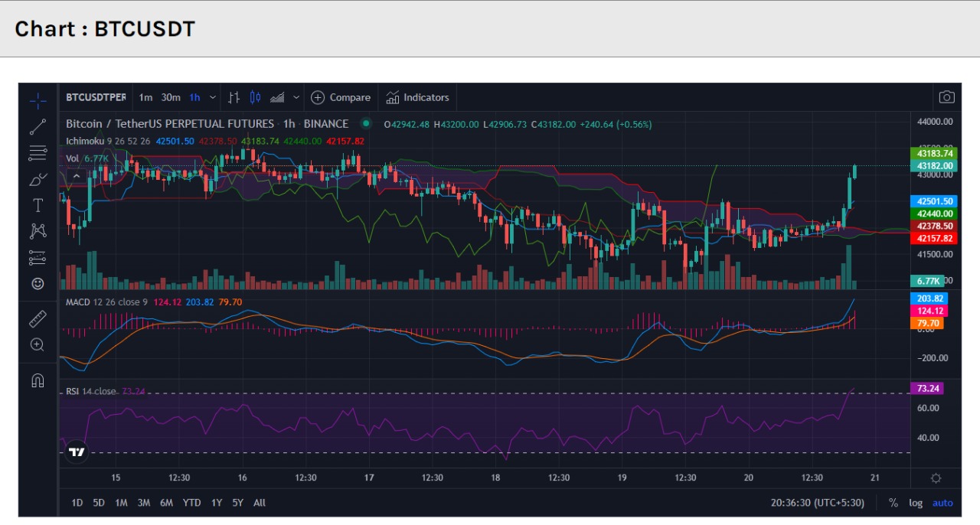Open the chart patterns tool

pos(38,231)
